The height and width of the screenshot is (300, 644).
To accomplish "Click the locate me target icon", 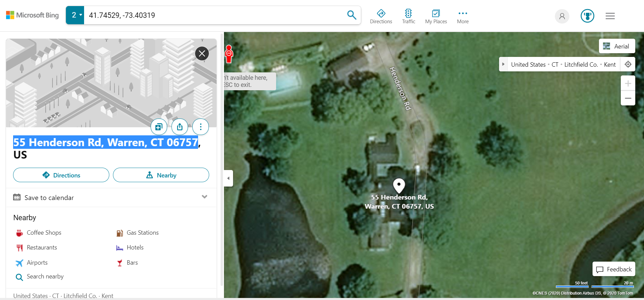I will coord(628,64).
